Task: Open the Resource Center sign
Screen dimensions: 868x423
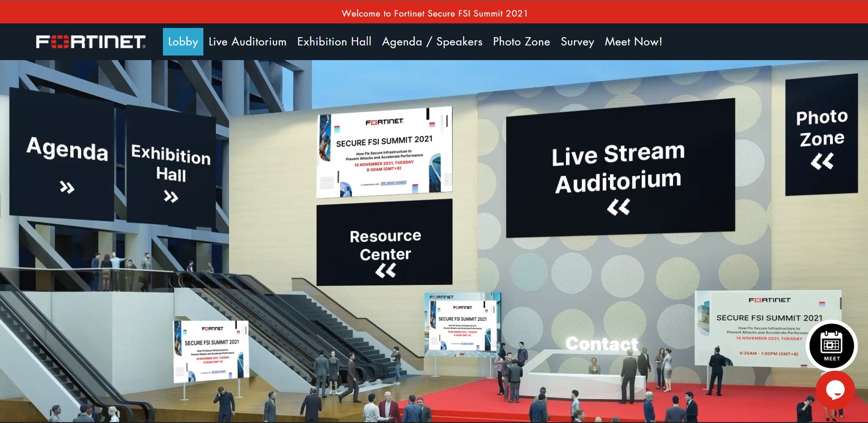Action: click(385, 242)
